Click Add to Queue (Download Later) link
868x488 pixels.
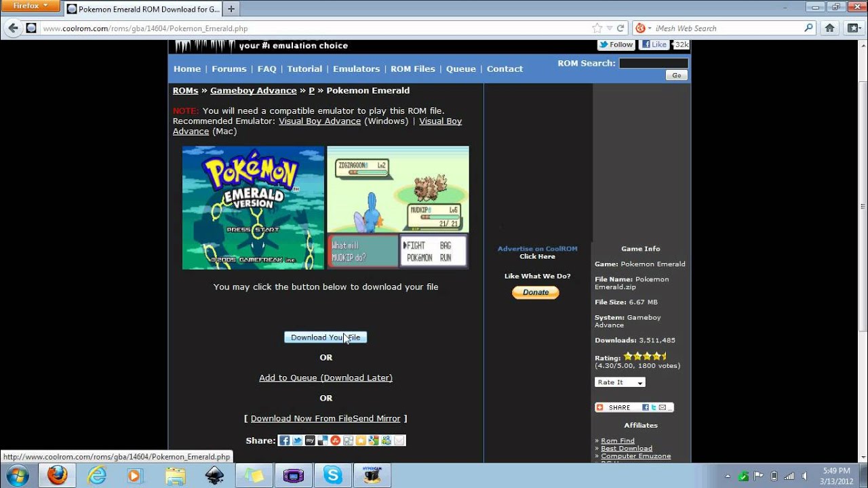click(x=325, y=378)
